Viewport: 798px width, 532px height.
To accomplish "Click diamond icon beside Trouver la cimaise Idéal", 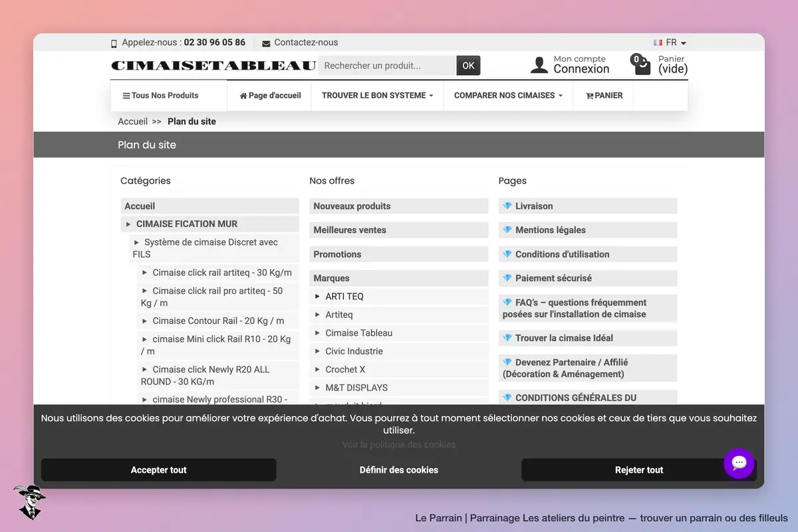I will click(x=507, y=338).
